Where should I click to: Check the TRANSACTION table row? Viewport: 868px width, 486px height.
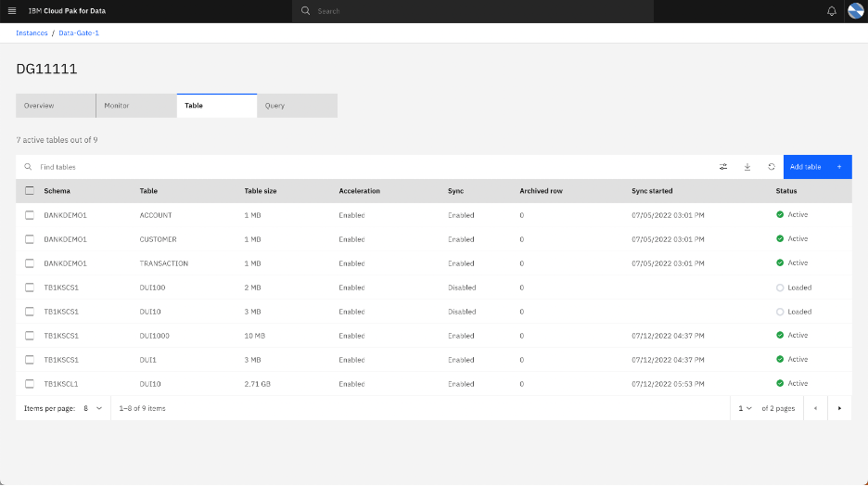click(x=30, y=262)
